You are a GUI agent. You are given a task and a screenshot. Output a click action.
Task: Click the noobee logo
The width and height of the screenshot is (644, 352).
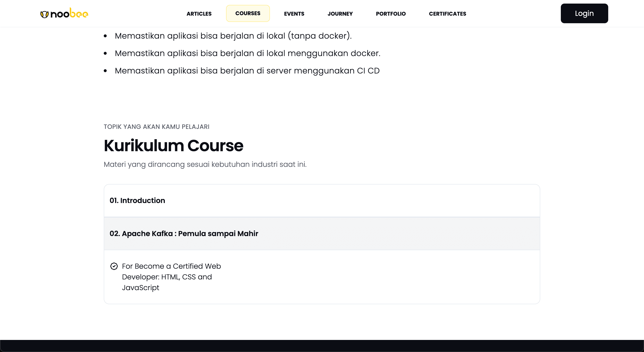(x=64, y=13)
